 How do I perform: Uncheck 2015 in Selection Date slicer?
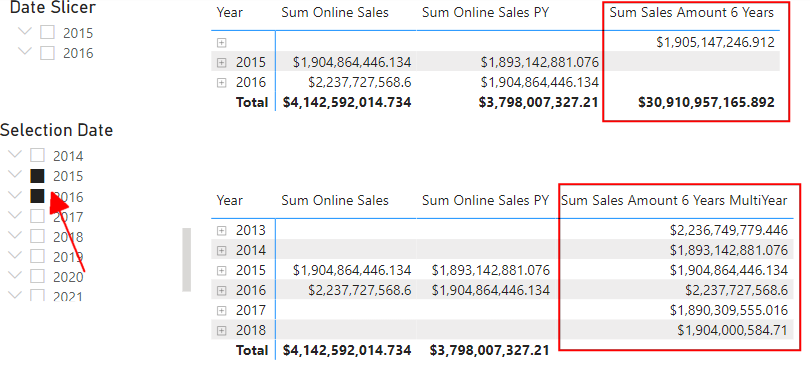(37, 176)
